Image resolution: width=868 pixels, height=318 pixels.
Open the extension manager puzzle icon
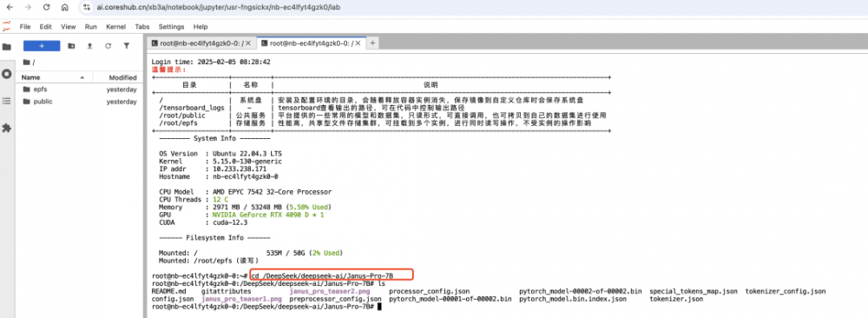tap(7, 128)
